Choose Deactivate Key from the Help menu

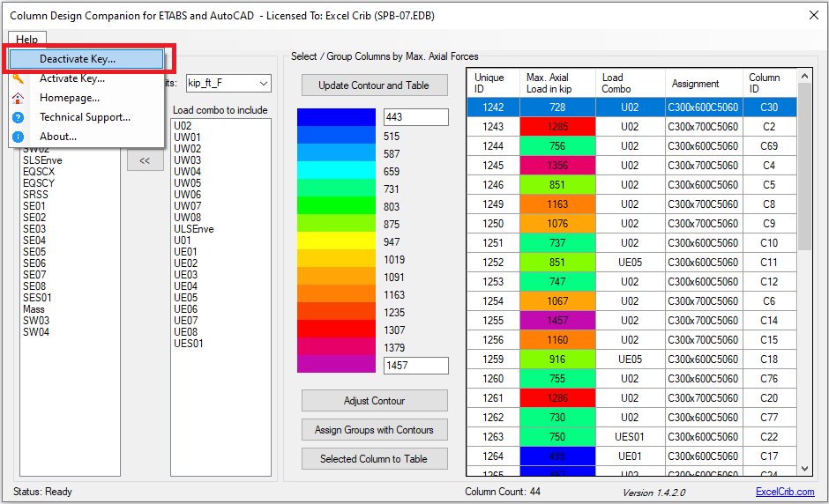point(78,59)
